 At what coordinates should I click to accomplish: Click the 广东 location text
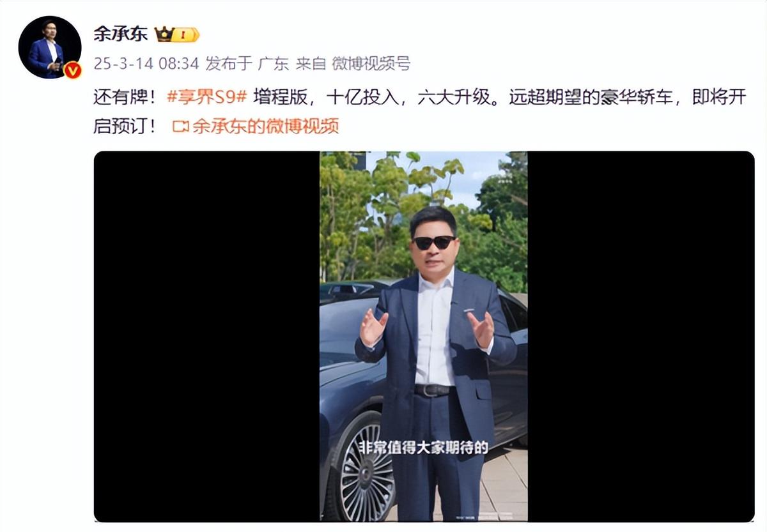[x=274, y=64]
